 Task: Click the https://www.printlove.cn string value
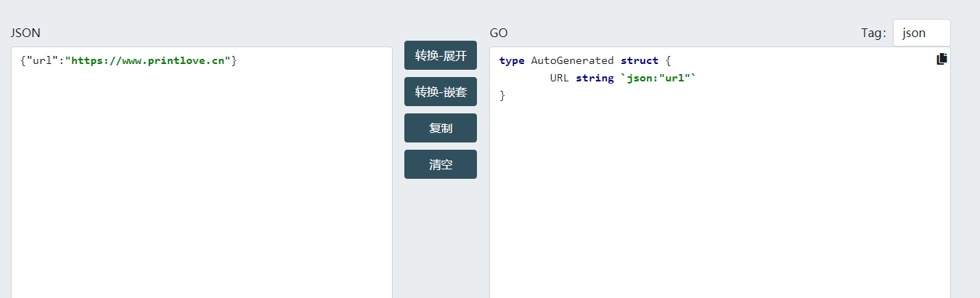tap(148, 60)
